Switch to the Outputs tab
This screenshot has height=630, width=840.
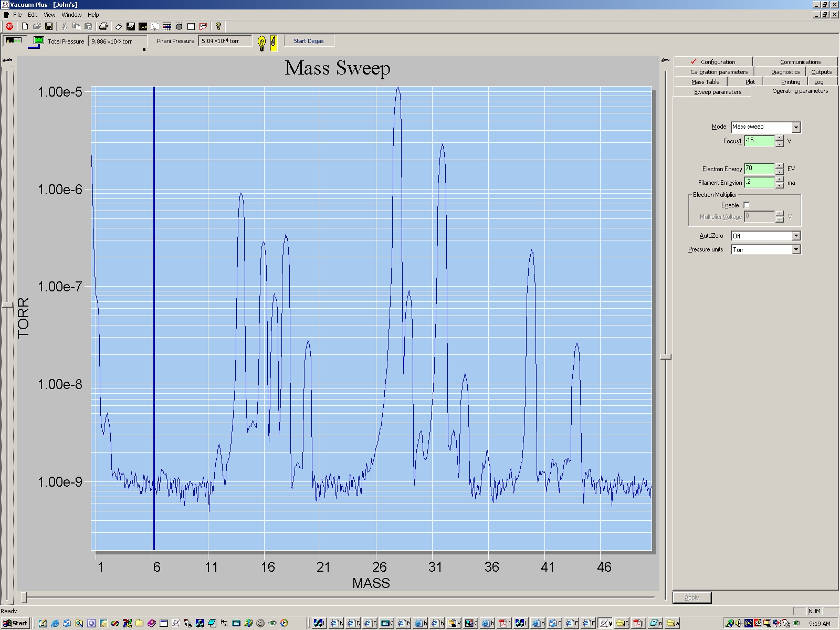pos(821,72)
